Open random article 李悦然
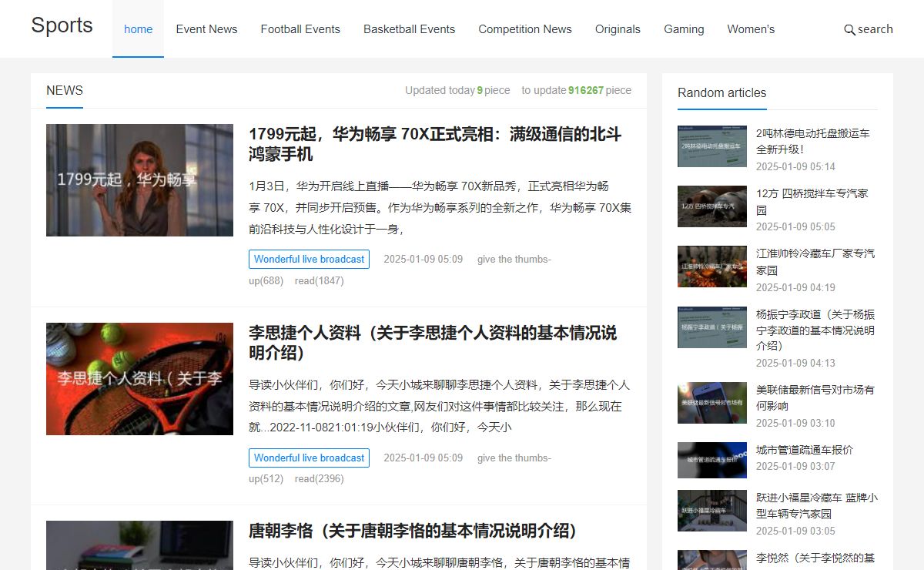 click(815, 558)
